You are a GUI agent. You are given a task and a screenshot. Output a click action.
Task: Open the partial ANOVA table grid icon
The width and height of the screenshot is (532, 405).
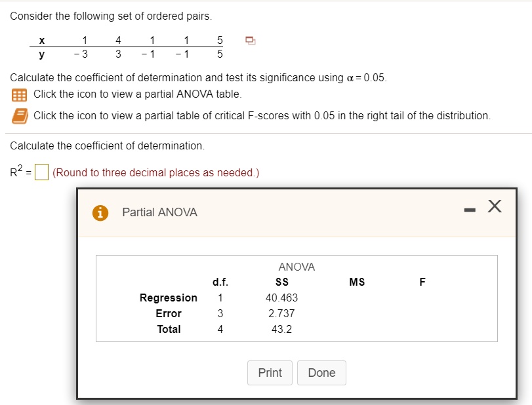(x=18, y=95)
